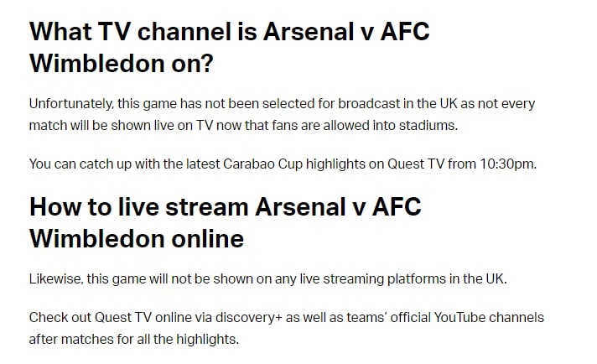Click 'Wimbledon online' in the second heading
This screenshot has width=597, height=364.
137,239
